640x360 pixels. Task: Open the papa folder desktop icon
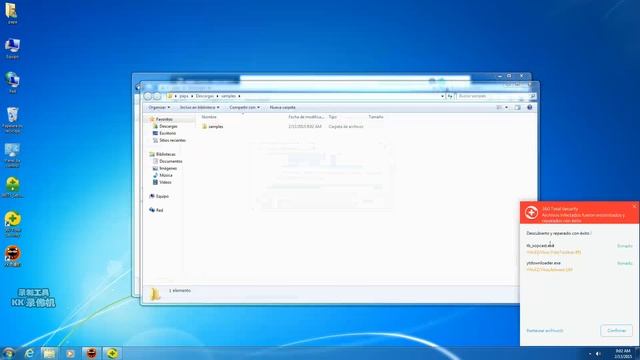click(x=11, y=13)
